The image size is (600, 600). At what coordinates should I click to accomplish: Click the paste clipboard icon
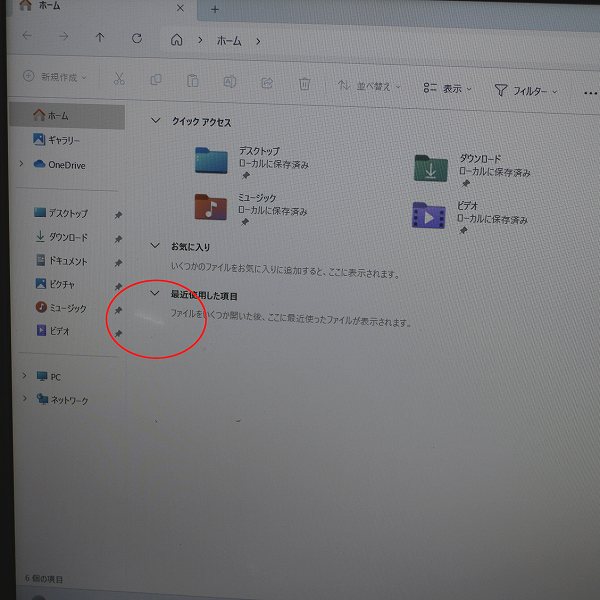[x=192, y=81]
